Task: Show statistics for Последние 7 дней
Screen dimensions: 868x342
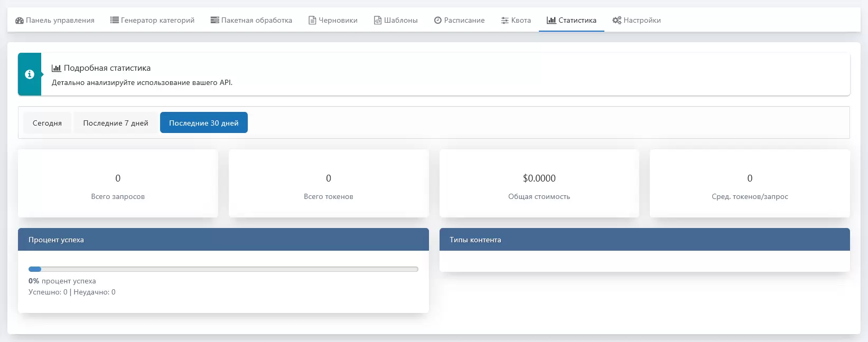Action: pyautogui.click(x=116, y=123)
